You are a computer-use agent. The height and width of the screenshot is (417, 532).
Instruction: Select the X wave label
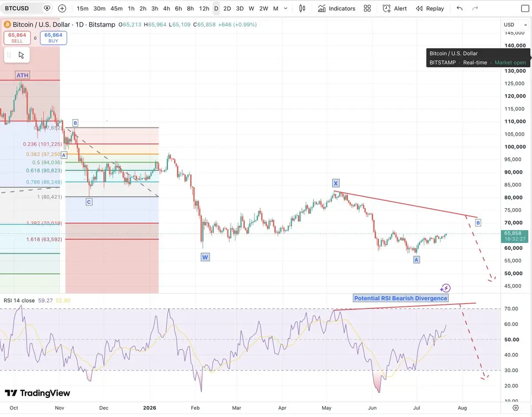tap(336, 183)
